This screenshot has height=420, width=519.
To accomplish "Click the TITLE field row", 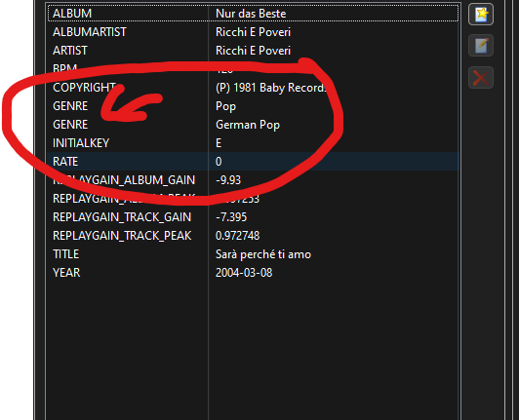I will [254, 254].
